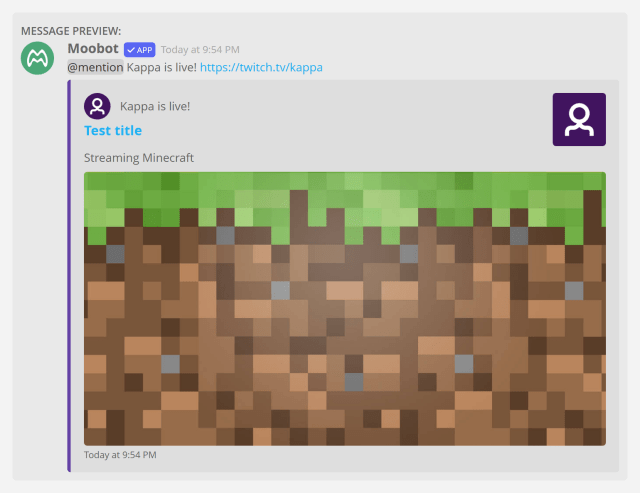Click the APP verified badge
640x493 pixels.
[x=140, y=50]
